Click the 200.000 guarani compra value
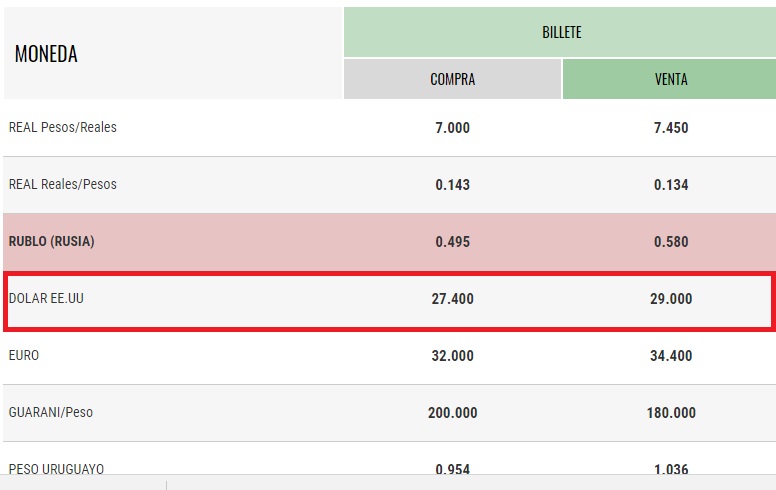Screen dimensions: 776x490 [x=452, y=412]
